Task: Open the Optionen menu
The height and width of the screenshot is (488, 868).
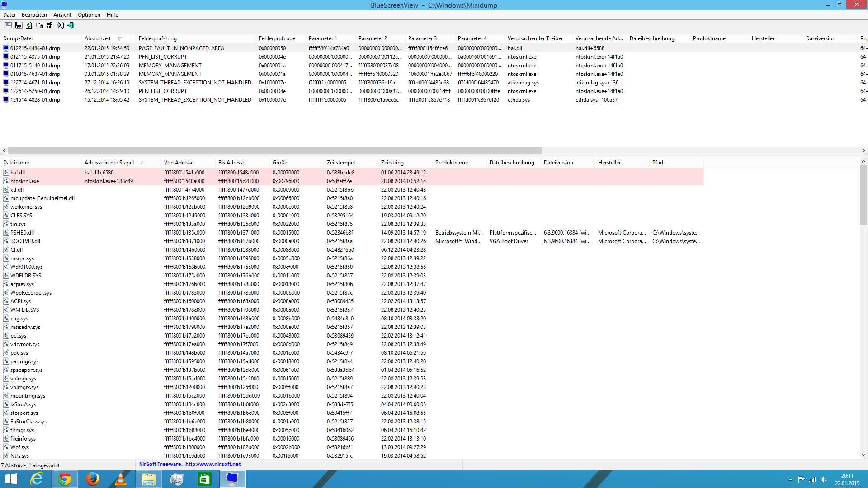Action: 89,15
